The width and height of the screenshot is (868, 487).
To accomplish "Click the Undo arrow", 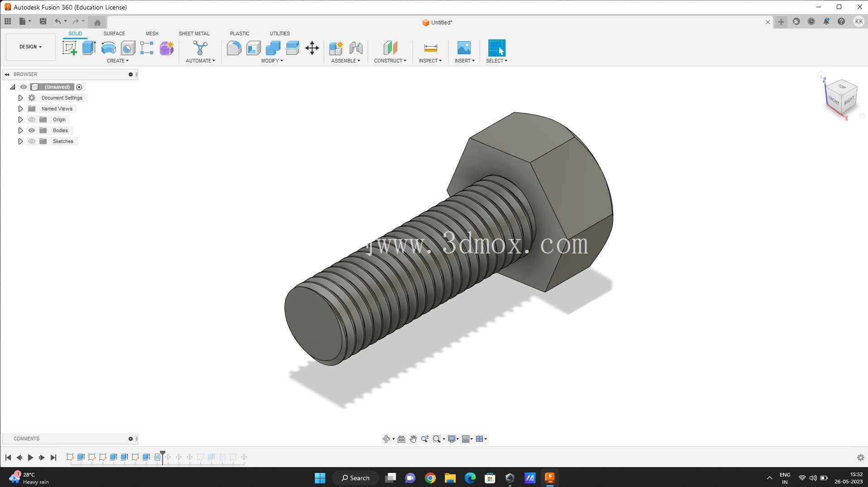I will (x=58, y=21).
